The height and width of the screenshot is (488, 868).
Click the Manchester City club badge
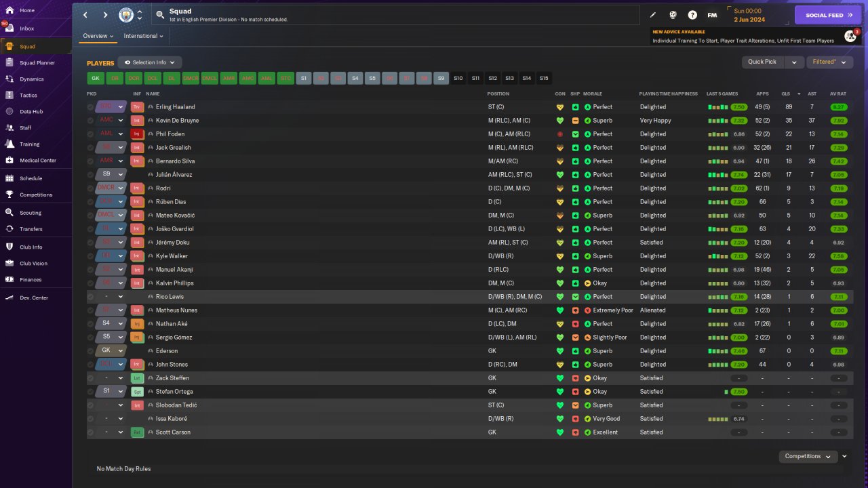(126, 15)
